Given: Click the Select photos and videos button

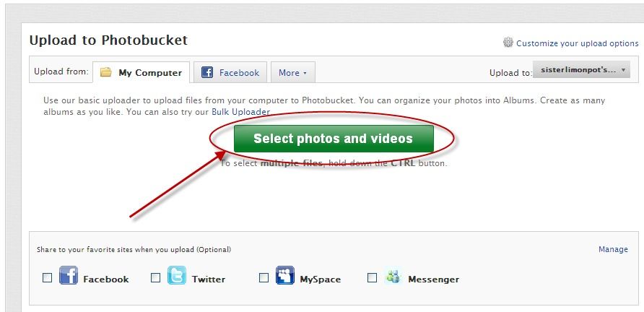Looking at the screenshot, I should (334, 139).
